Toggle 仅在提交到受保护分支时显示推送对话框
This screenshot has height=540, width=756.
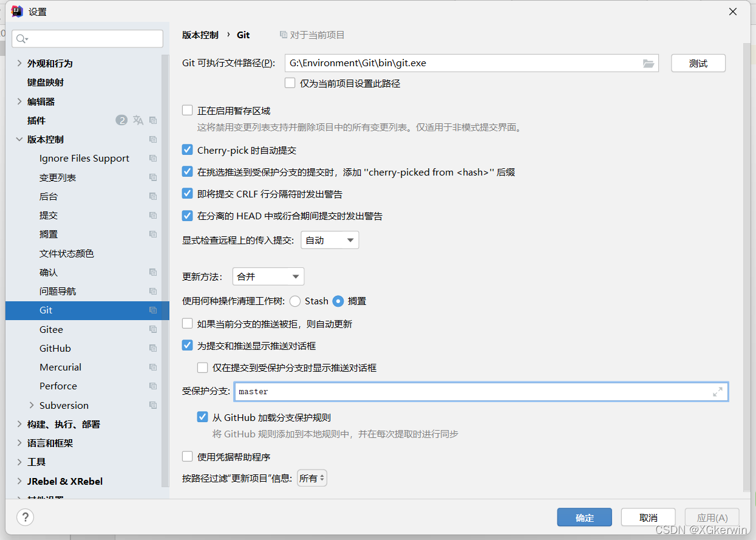[x=203, y=367]
